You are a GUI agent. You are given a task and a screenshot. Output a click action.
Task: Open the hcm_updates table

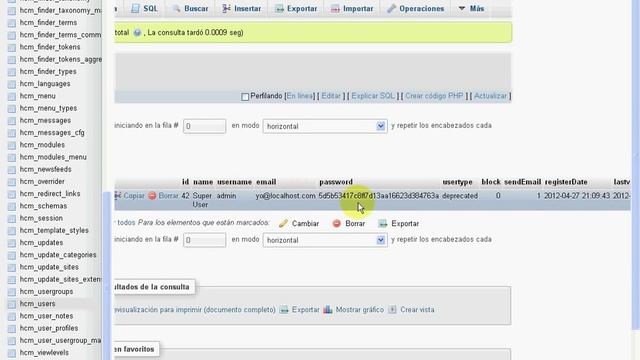tap(41, 242)
